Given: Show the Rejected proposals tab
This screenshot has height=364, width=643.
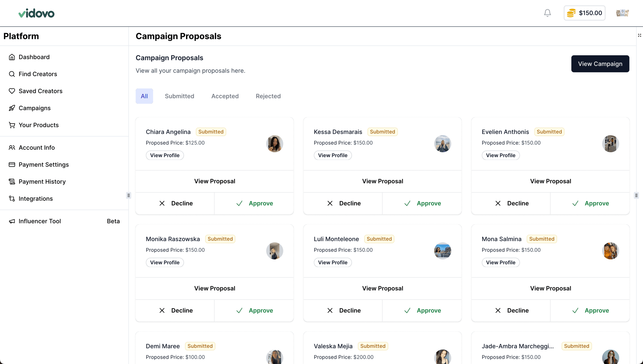Looking at the screenshot, I should click(268, 96).
